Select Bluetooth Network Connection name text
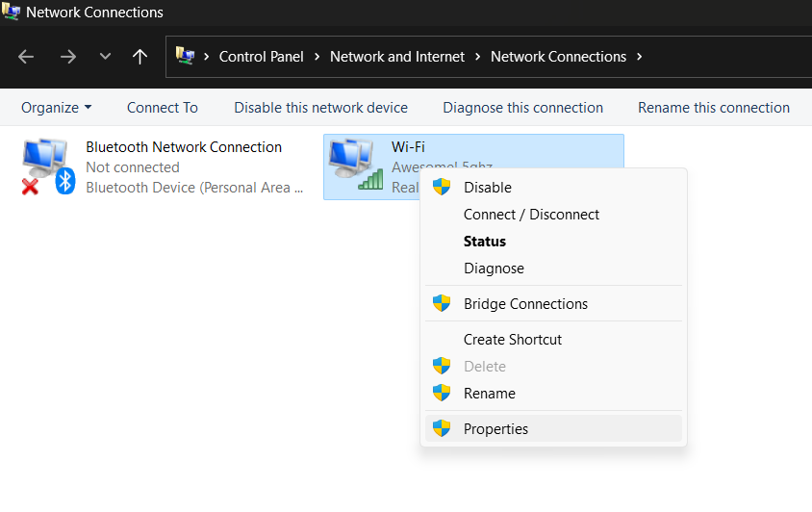Image resolution: width=812 pixels, height=512 pixels. [x=184, y=147]
